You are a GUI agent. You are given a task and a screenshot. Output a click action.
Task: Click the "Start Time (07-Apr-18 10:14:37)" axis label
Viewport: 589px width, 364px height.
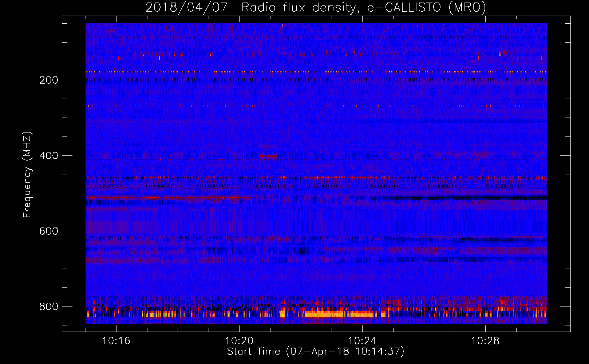[x=316, y=352]
